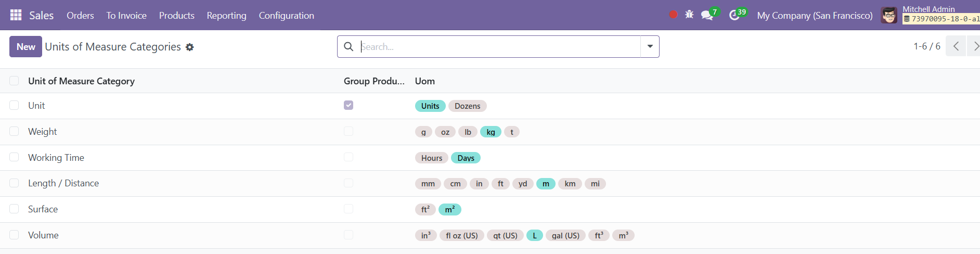Open the conversations chat icon
The height and width of the screenshot is (254, 980).
(x=707, y=15)
